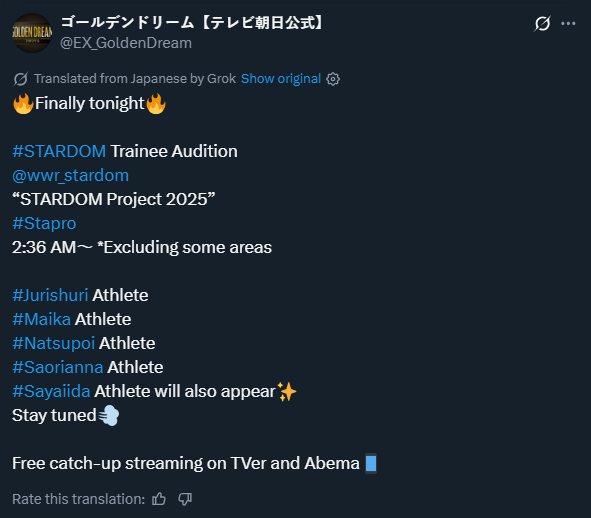
Task: Open the three-dot more options menu
Action: [568, 24]
